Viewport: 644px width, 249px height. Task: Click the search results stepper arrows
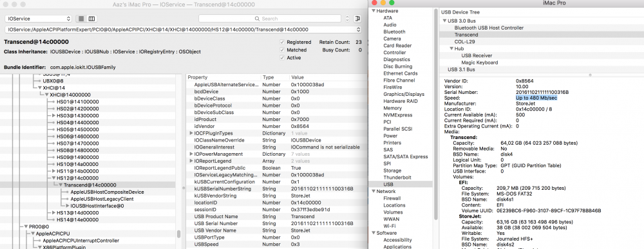coord(347,19)
